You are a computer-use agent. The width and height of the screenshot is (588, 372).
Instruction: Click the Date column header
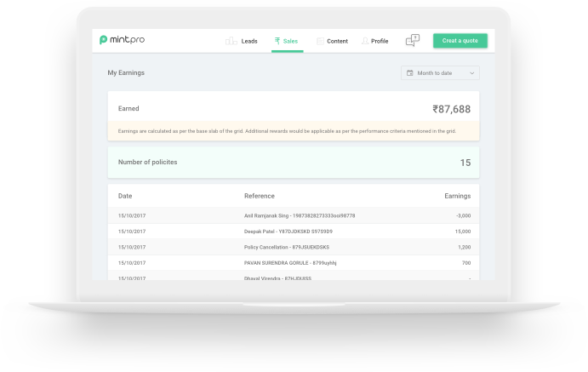pyautogui.click(x=125, y=196)
